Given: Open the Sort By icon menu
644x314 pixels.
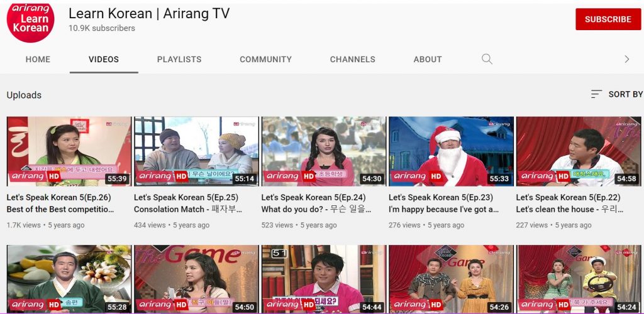Looking at the screenshot, I should pyautogui.click(x=596, y=94).
